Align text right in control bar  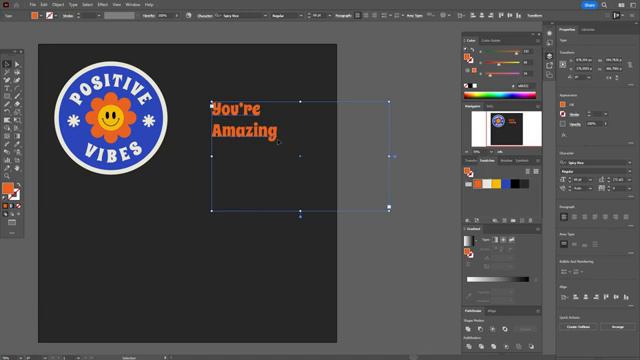[x=375, y=16]
